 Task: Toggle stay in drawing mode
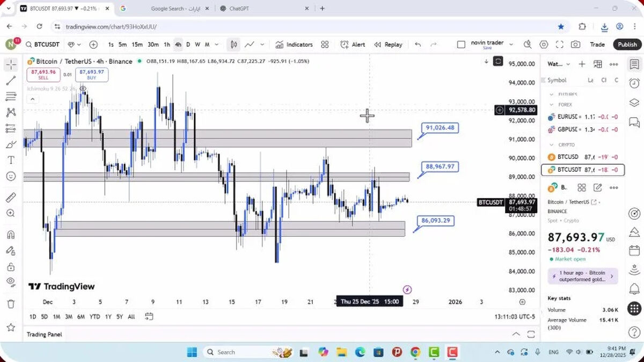click(x=11, y=250)
